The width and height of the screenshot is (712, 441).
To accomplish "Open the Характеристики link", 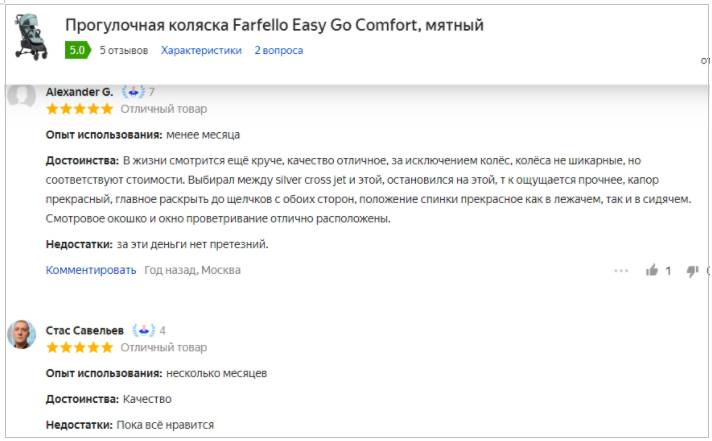I will 201,50.
